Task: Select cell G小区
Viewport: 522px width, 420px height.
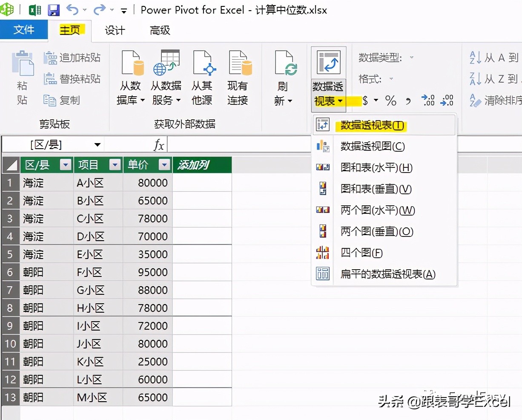Action: point(98,290)
